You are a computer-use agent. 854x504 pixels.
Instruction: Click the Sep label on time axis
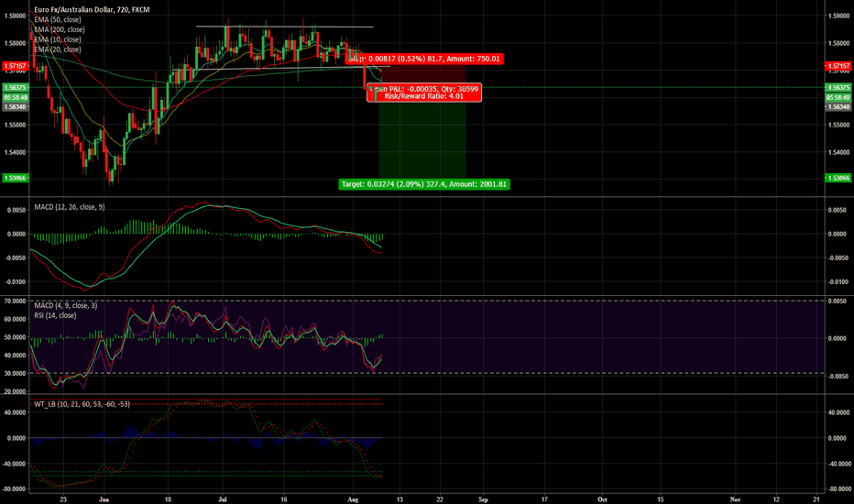(x=483, y=499)
